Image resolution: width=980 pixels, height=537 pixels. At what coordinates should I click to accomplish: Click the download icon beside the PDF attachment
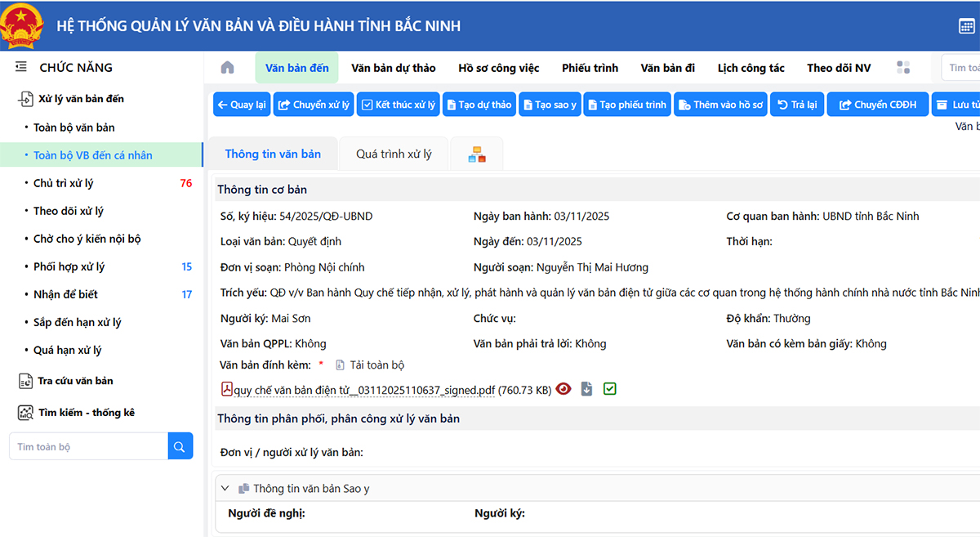tap(586, 389)
